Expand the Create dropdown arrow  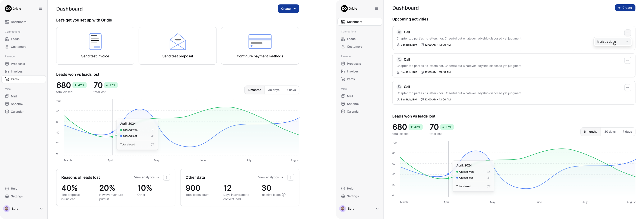click(295, 9)
